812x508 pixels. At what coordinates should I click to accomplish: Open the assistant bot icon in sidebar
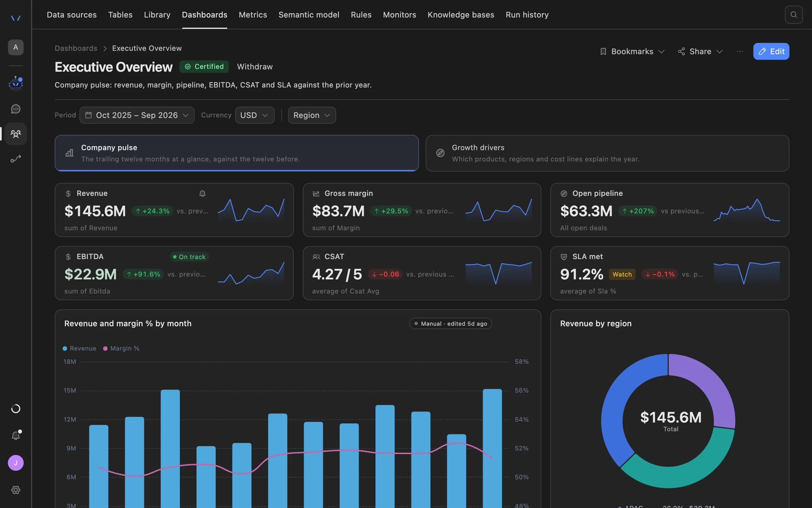click(16, 83)
